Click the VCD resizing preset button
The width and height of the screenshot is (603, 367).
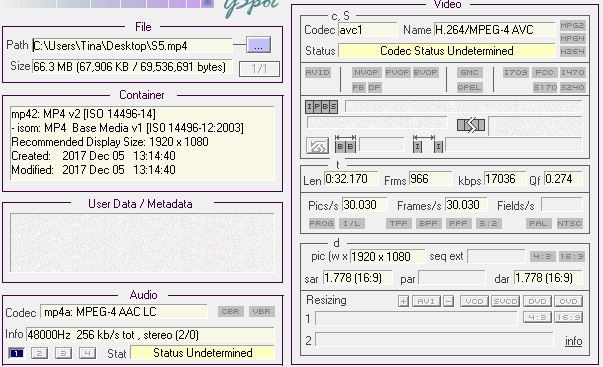[474, 301]
